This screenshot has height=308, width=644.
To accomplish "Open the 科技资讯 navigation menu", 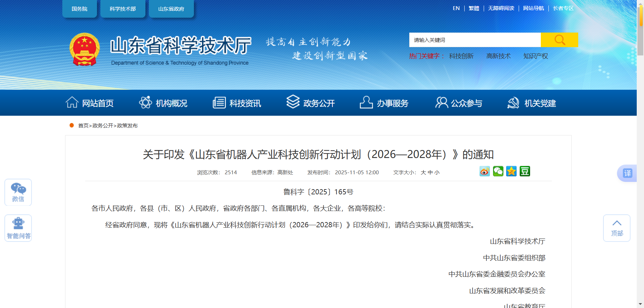I will [x=237, y=103].
